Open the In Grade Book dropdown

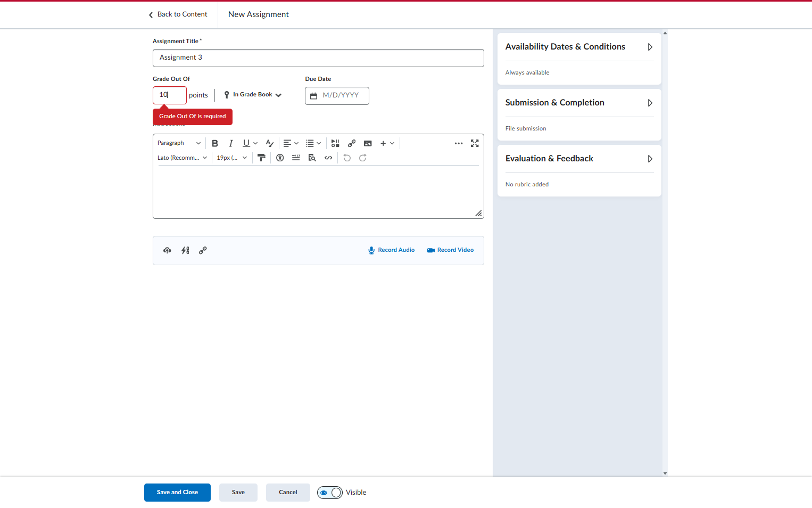tap(253, 95)
